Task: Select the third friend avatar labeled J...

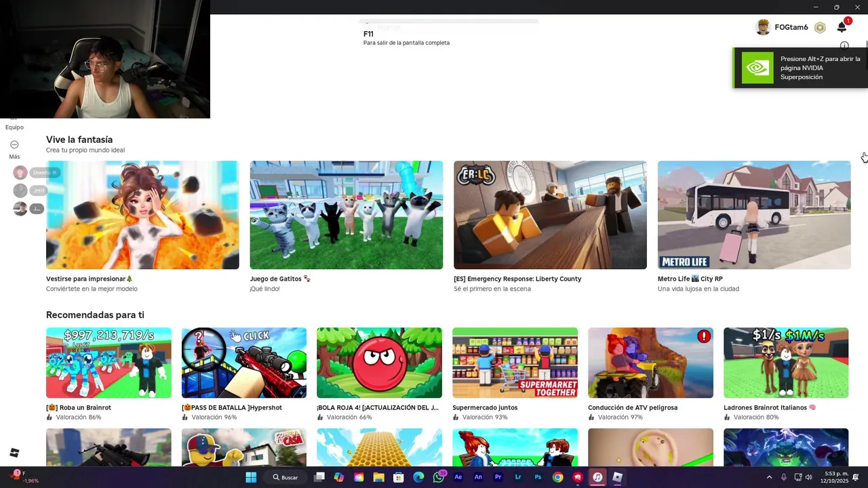Action: 20,209
